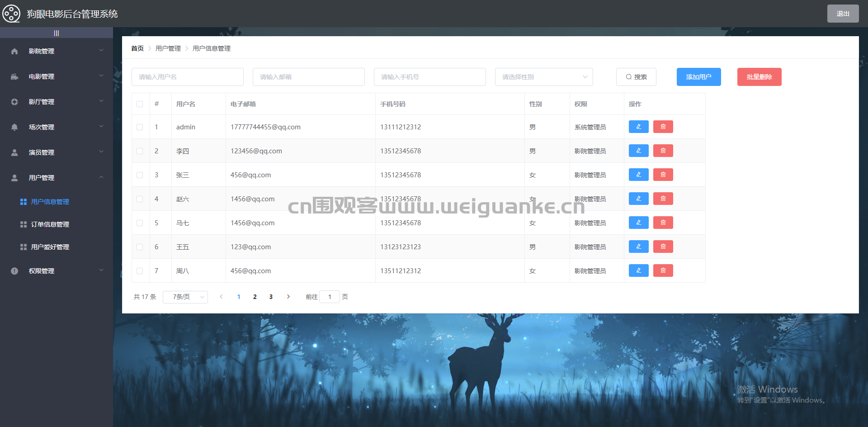Screen dimensions: 868x427
Task: Go to next page arrow
Action: (x=288, y=297)
